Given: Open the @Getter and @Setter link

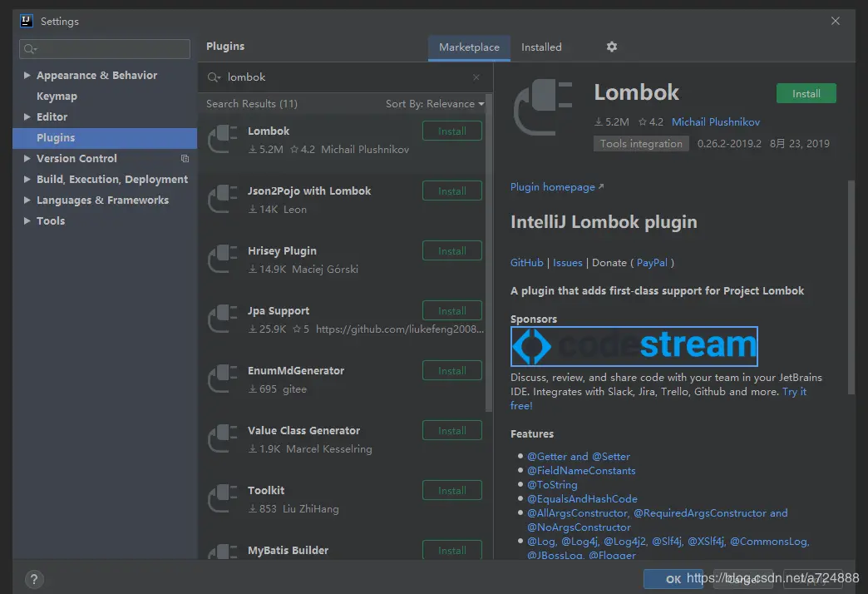Looking at the screenshot, I should (578, 457).
